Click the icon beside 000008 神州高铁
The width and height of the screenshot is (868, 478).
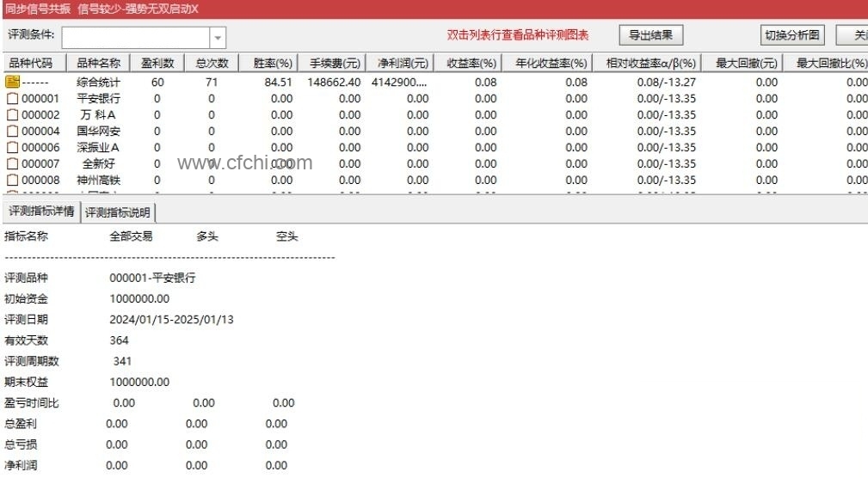(x=12, y=181)
